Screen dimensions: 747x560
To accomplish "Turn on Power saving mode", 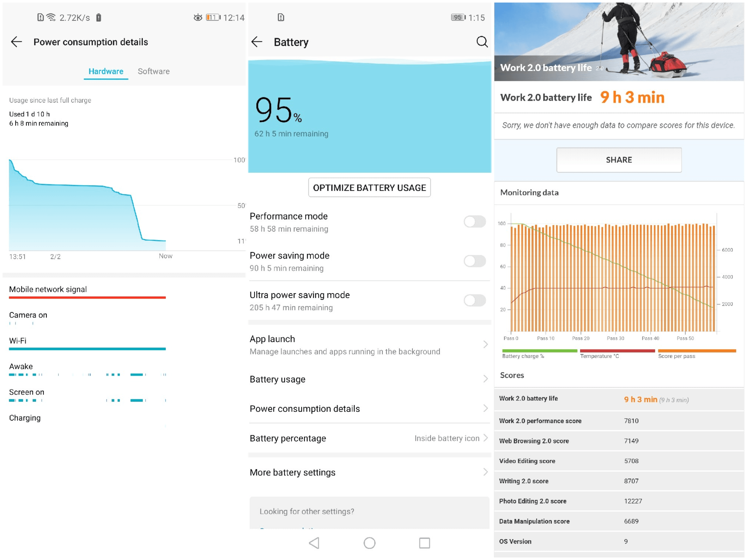I will (x=475, y=261).
